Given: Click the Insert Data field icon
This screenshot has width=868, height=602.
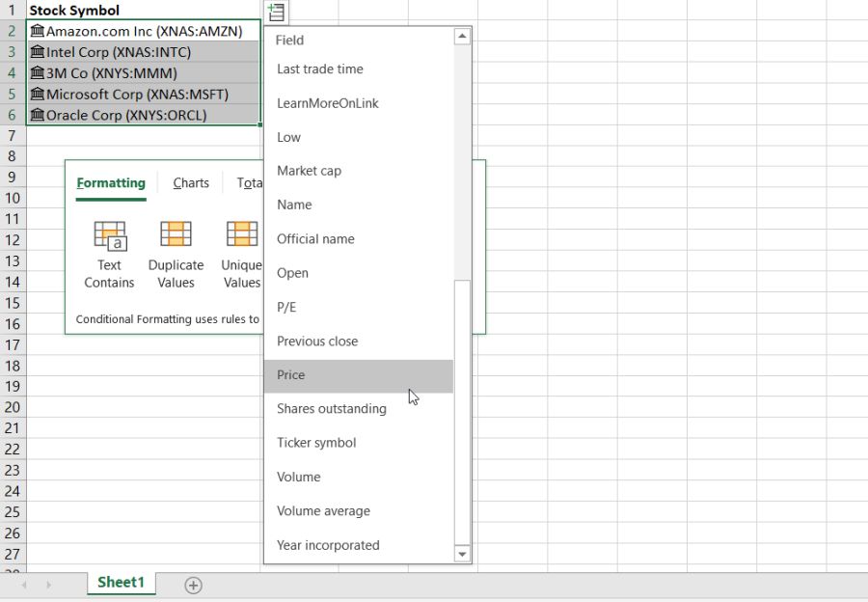Looking at the screenshot, I should coord(276,13).
